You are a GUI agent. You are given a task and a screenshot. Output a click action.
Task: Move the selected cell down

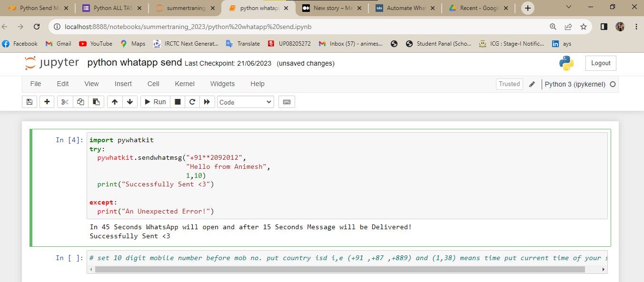[x=129, y=101]
